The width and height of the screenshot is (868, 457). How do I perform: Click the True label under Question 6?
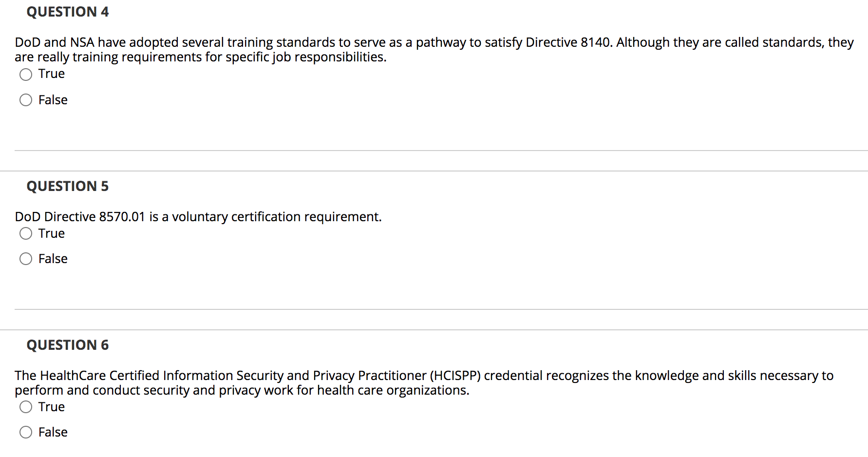tap(51, 407)
